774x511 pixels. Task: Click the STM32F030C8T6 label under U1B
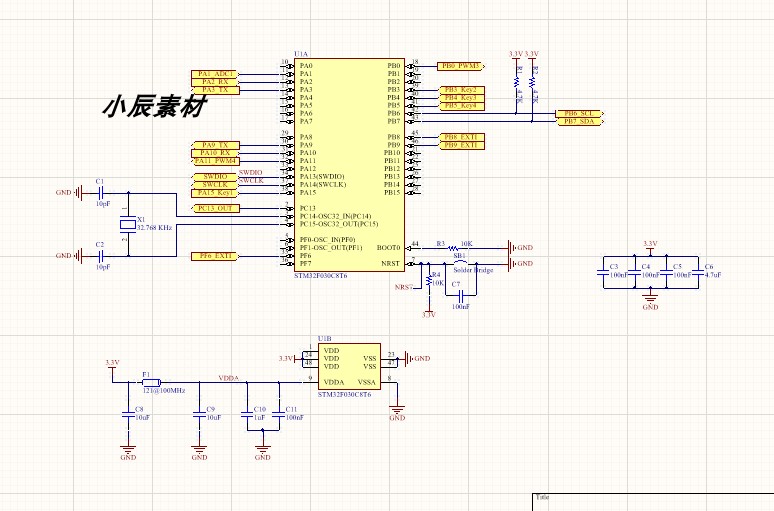[x=345, y=394]
